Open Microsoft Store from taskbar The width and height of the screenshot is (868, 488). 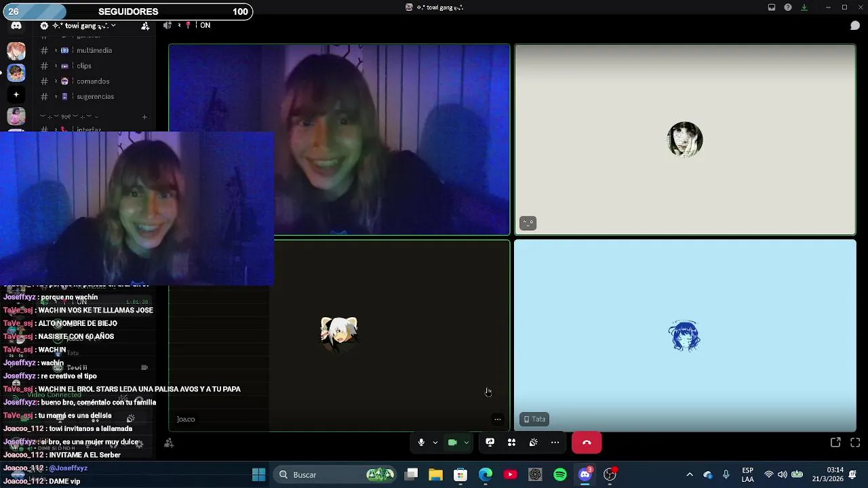coord(460,474)
